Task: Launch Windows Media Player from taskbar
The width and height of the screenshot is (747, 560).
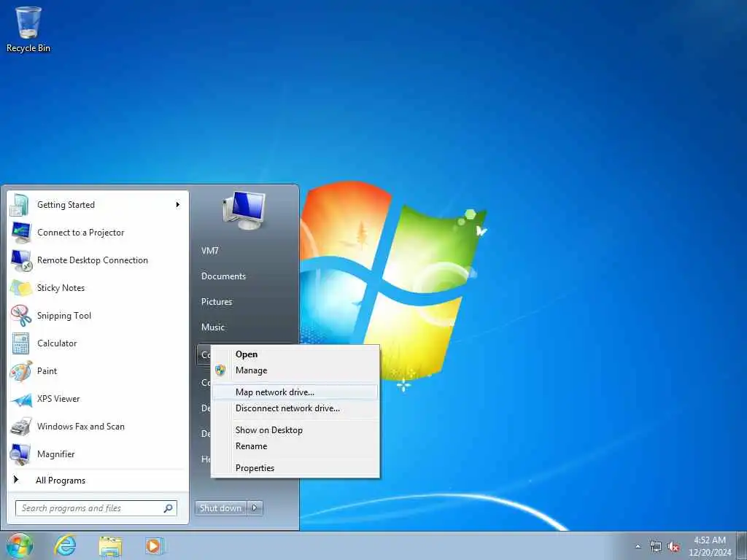Action: [155, 545]
